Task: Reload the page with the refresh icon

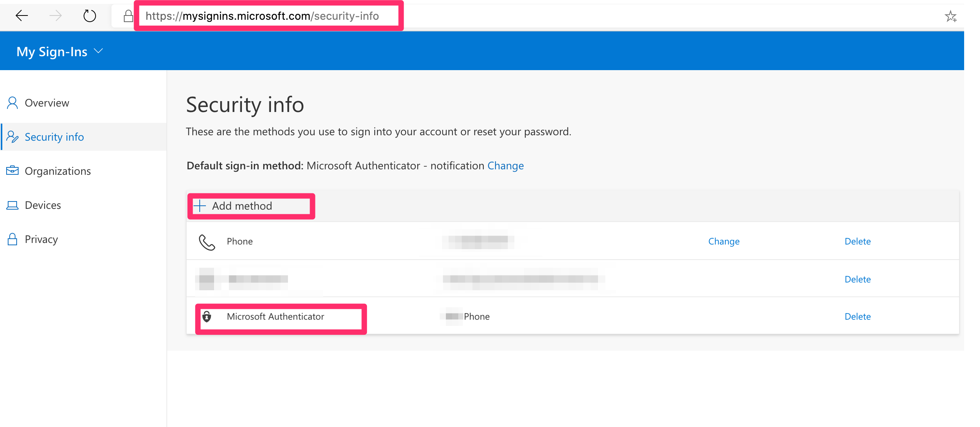Action: (x=89, y=15)
